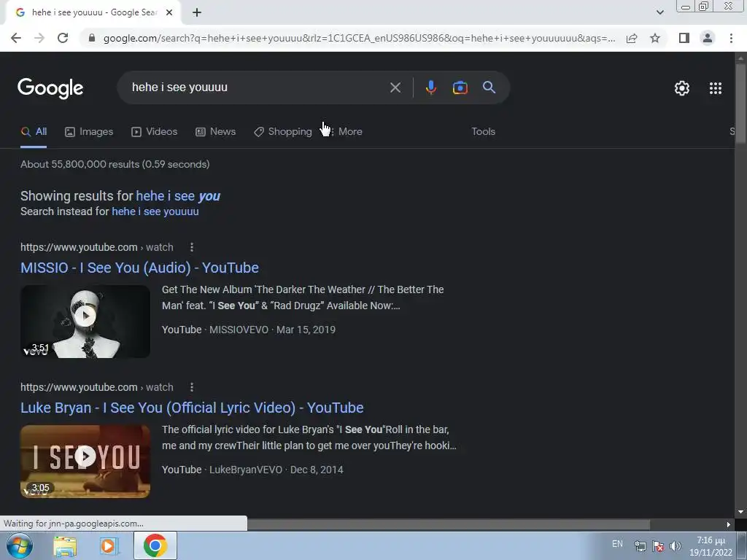Click vertical scrollbar down arrow
This screenshot has height=560, width=747.
point(740,513)
